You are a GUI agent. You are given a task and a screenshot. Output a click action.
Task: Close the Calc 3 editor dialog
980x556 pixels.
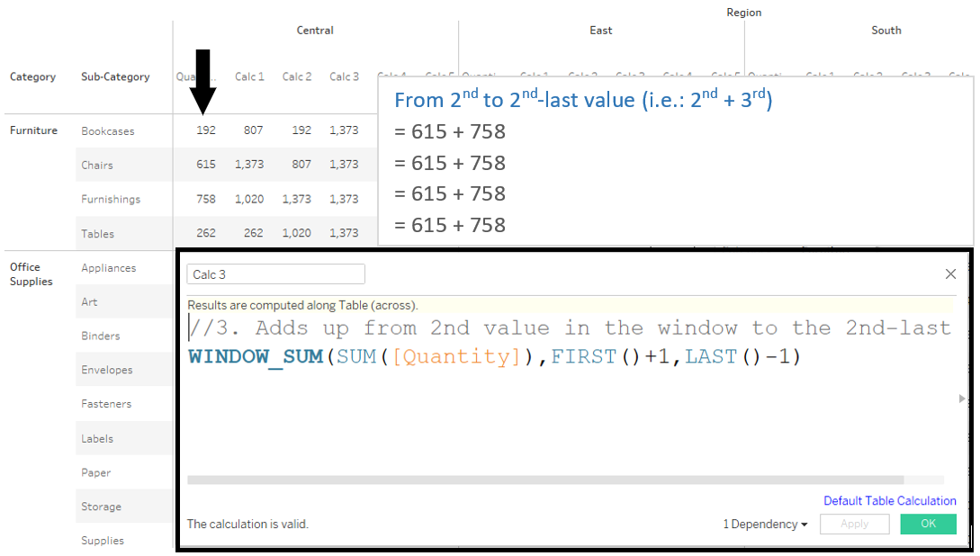coord(950,274)
